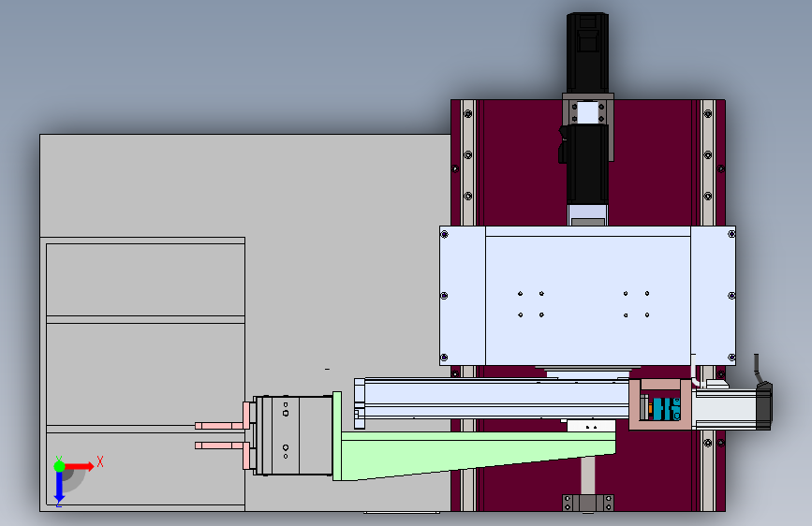Select the teal shaft coupling
The height and width of the screenshot is (526, 812).
(x=666, y=408)
